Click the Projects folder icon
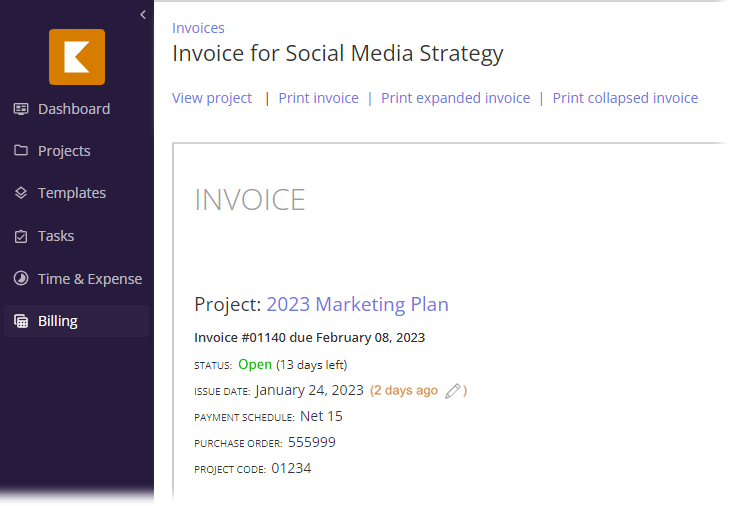 tap(21, 150)
